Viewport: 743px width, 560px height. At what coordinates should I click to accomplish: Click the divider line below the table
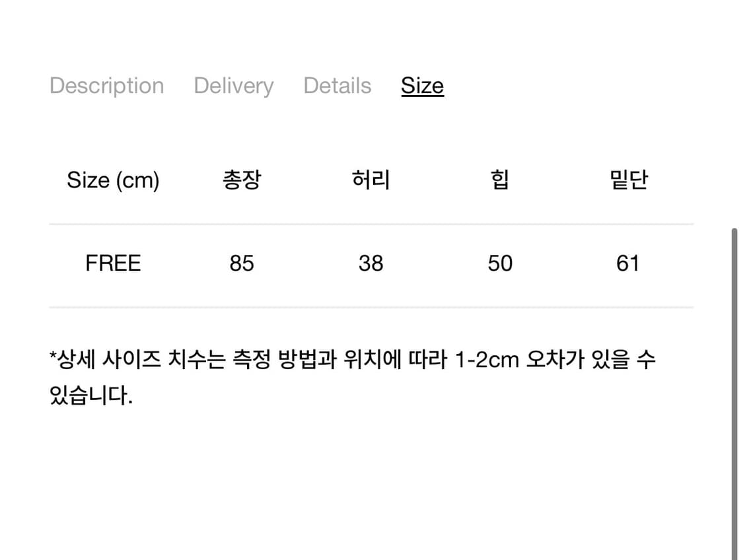371,307
